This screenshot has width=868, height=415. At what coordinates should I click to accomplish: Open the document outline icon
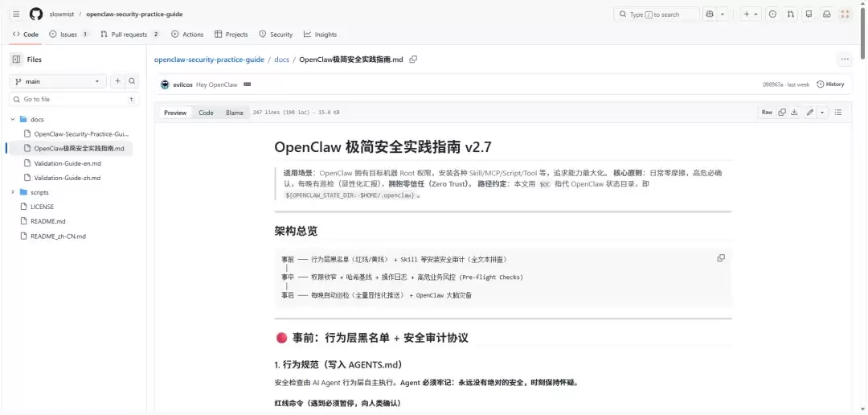pos(838,112)
